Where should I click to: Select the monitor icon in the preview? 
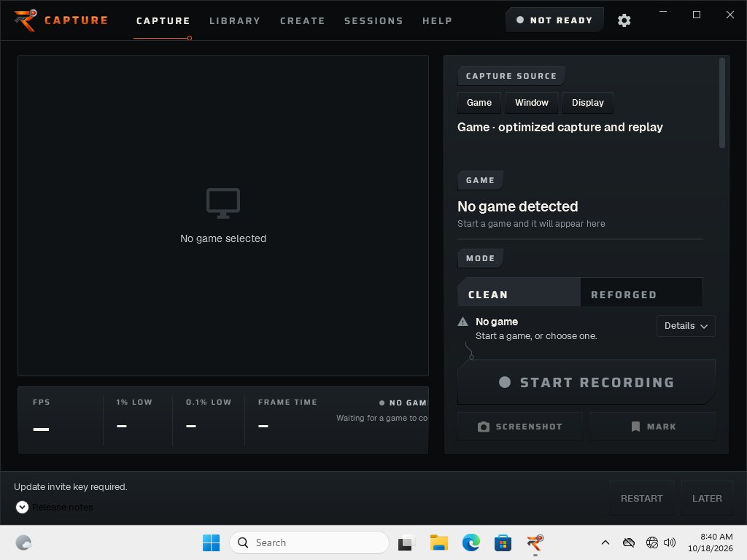pyautogui.click(x=223, y=203)
